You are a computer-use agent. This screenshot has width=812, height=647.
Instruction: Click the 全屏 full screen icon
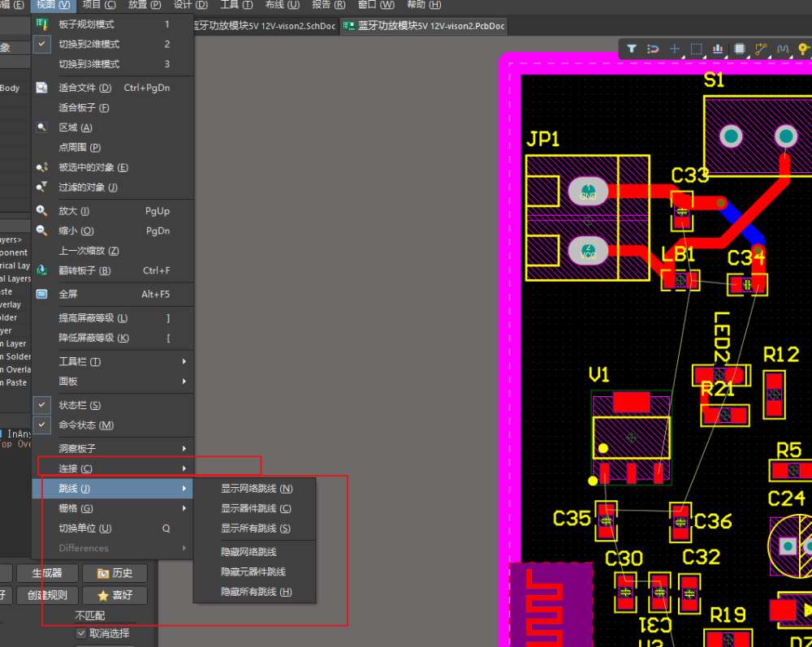coord(42,294)
